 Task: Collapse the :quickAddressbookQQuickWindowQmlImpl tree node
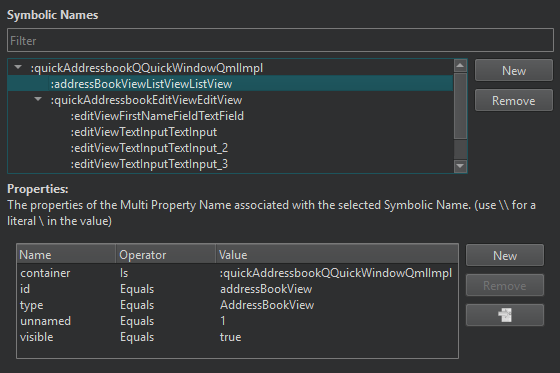pos(18,67)
